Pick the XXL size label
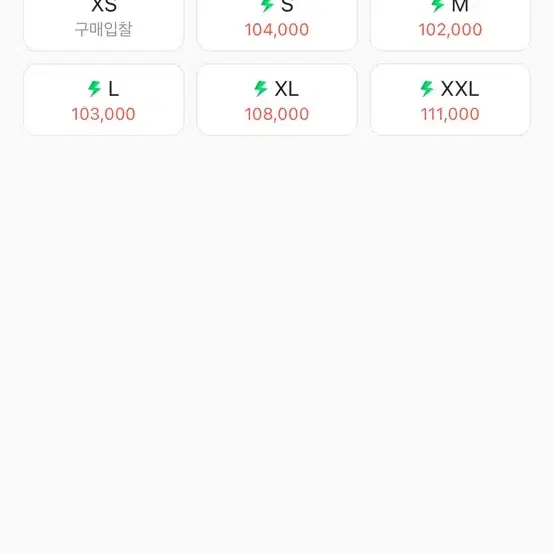 click(x=460, y=89)
